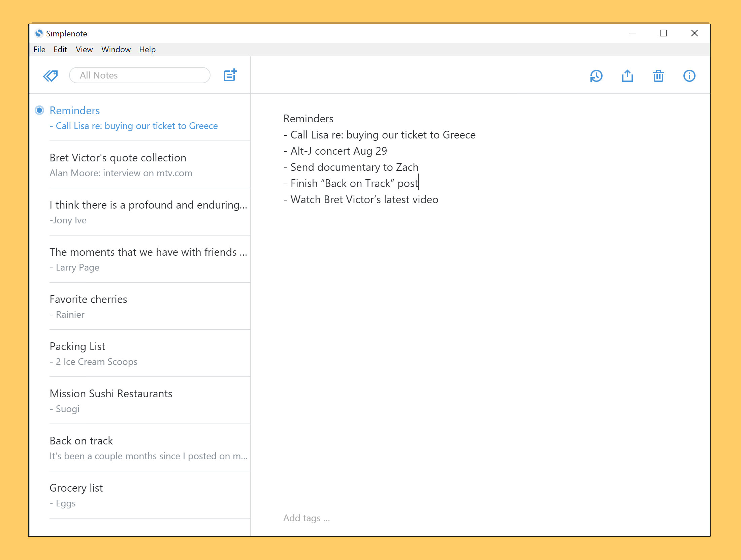Open the View menu
Viewport: 741px width, 560px height.
pyautogui.click(x=84, y=50)
